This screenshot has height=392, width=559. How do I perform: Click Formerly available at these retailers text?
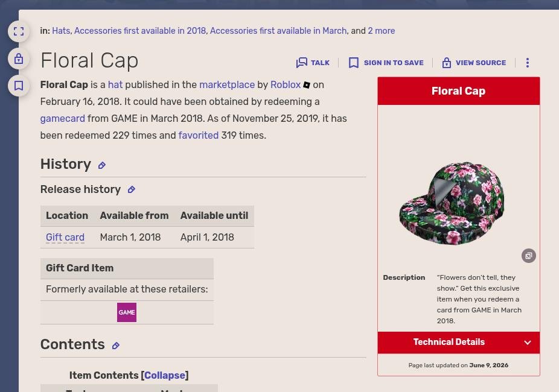[x=127, y=289]
